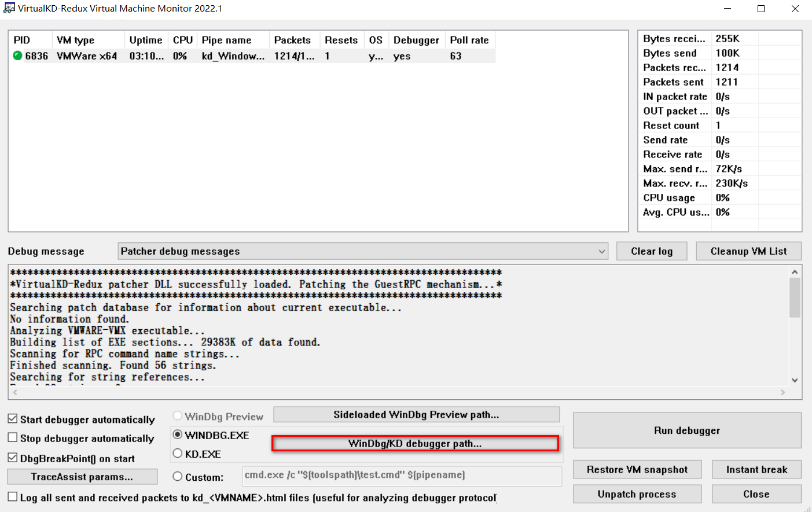Sort by VM type column header
The image size is (812, 512).
88,40
